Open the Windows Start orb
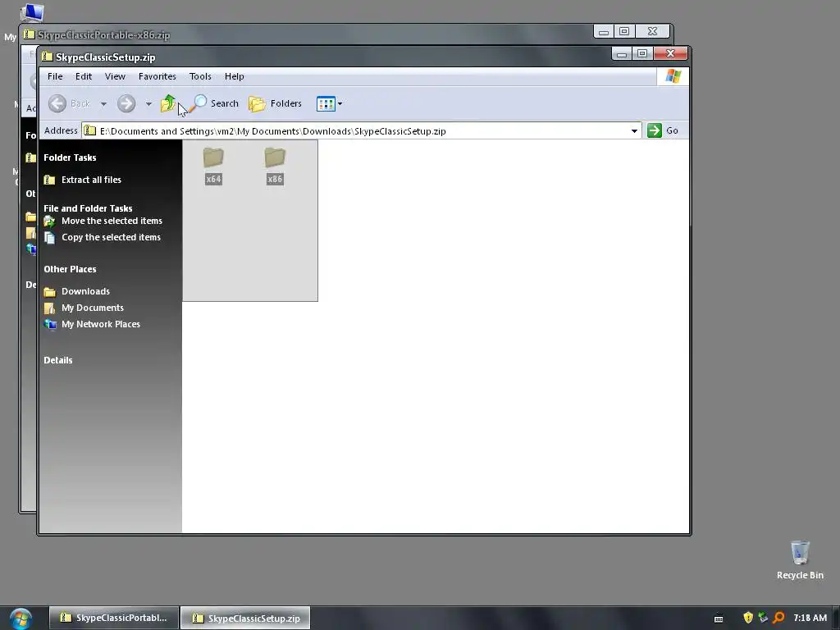Image resolution: width=840 pixels, height=630 pixels. (x=21, y=619)
